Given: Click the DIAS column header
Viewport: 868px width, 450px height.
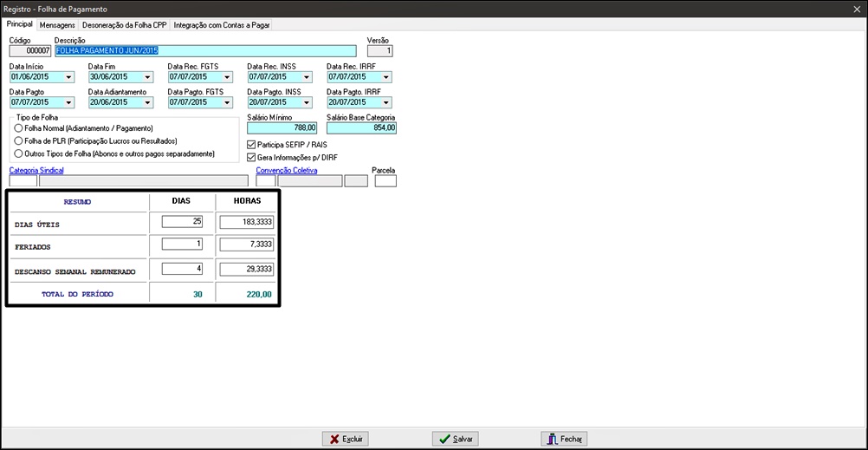Looking at the screenshot, I should point(181,201).
